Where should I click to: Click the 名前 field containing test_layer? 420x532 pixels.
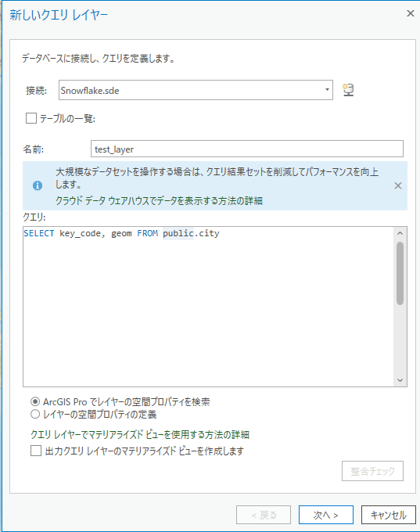[247, 149]
